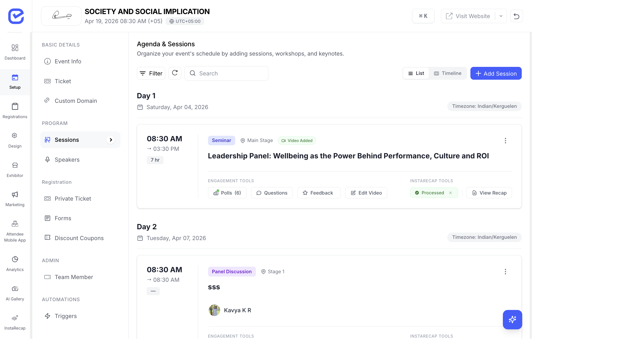Open the command palette K shortcut
The image size is (644, 362).
tap(423, 16)
